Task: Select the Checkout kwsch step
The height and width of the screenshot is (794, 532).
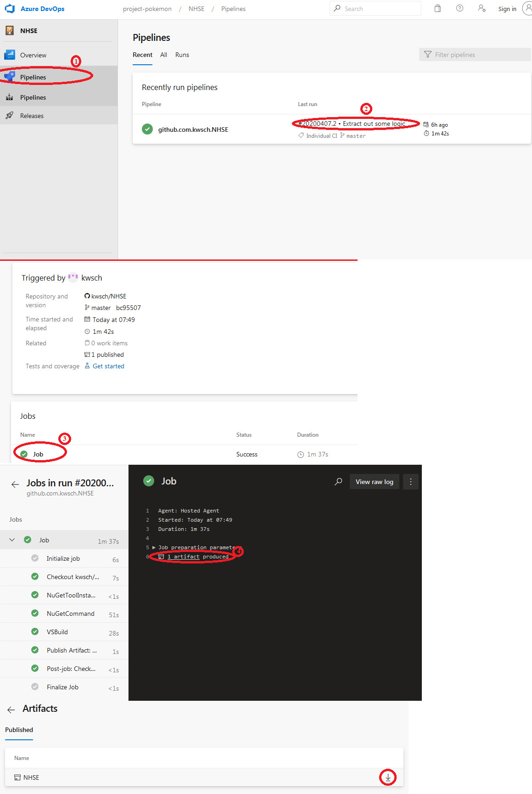Action: pyautogui.click(x=64, y=577)
